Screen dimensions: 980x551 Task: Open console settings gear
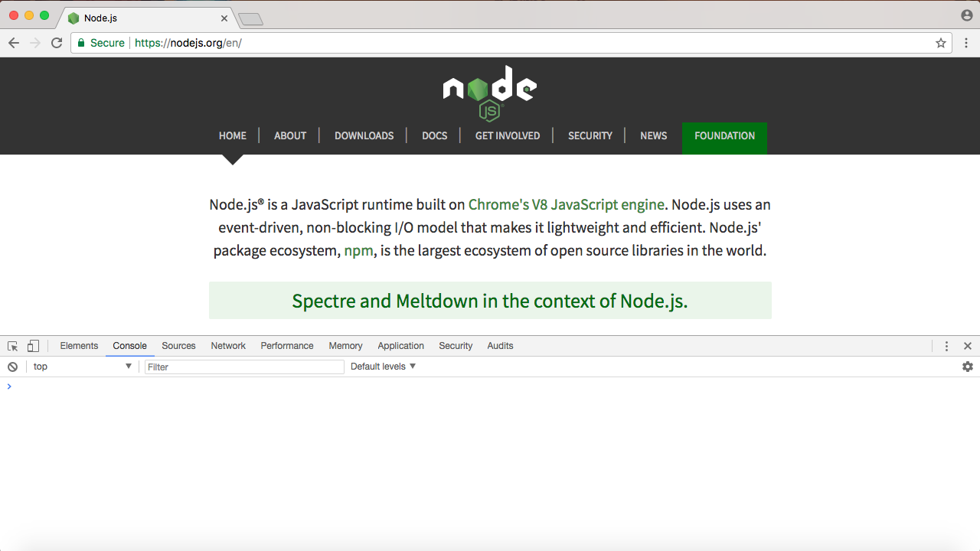(x=968, y=367)
